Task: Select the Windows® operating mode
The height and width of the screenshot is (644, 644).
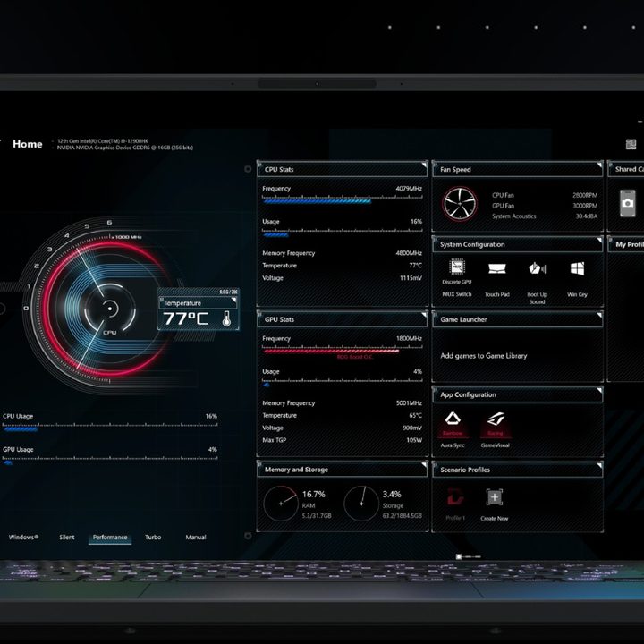Action: point(24,538)
